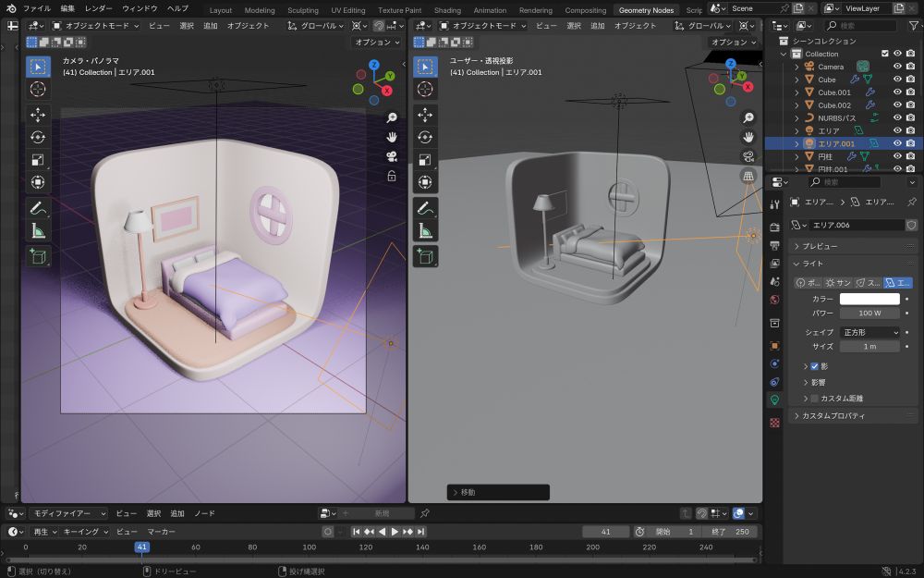Switch to the UV Editing workspace tab

pos(347,10)
